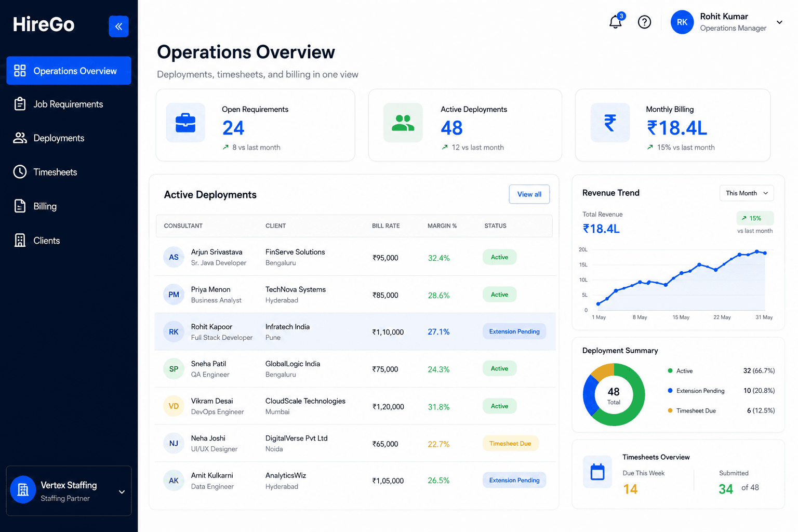Go to Operations Overview in sidebar
The height and width of the screenshot is (532, 798).
tap(69, 71)
